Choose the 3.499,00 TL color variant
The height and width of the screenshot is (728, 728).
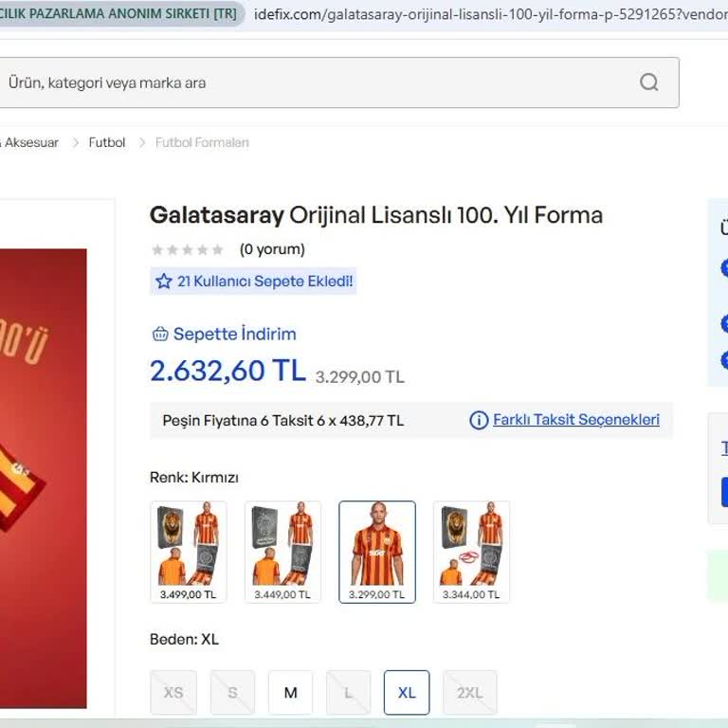189,552
